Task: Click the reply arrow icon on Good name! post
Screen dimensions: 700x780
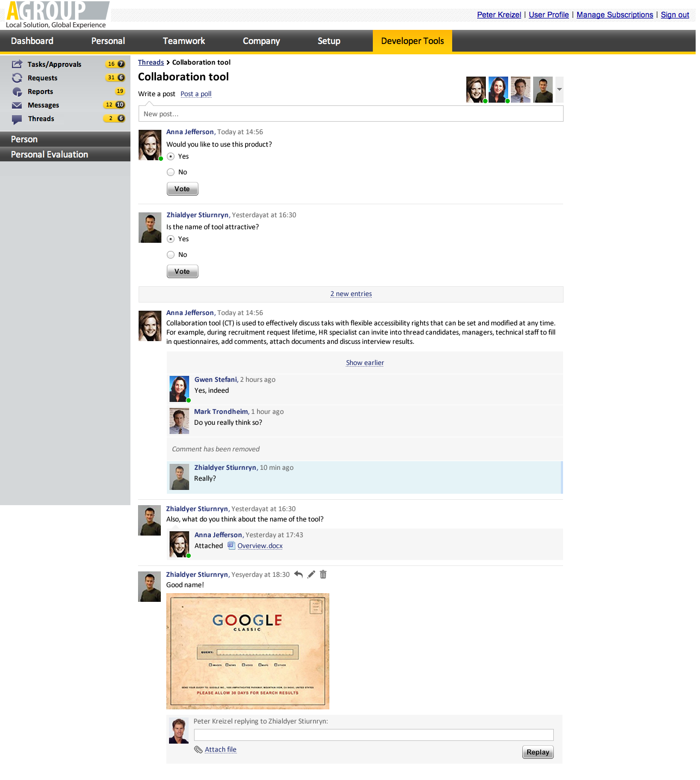Action: point(298,574)
